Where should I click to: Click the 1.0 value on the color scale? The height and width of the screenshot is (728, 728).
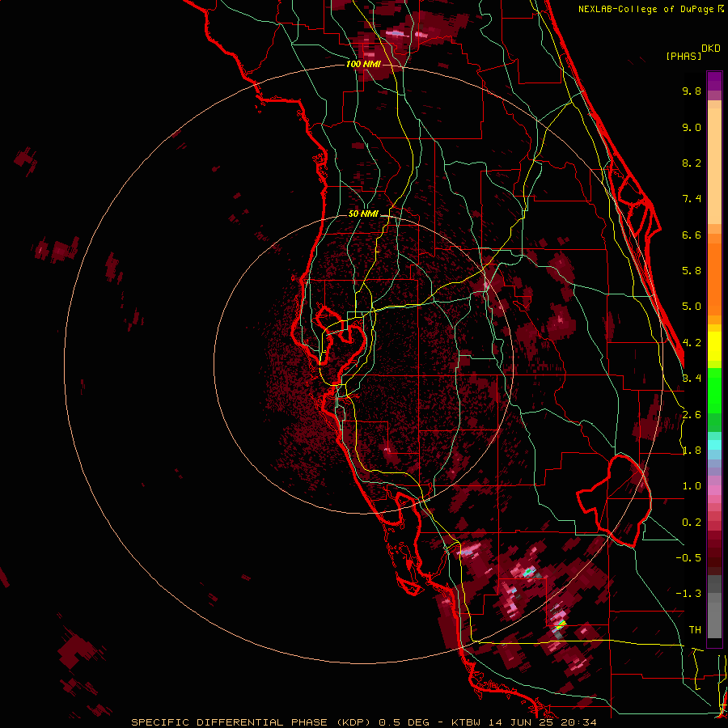692,486
